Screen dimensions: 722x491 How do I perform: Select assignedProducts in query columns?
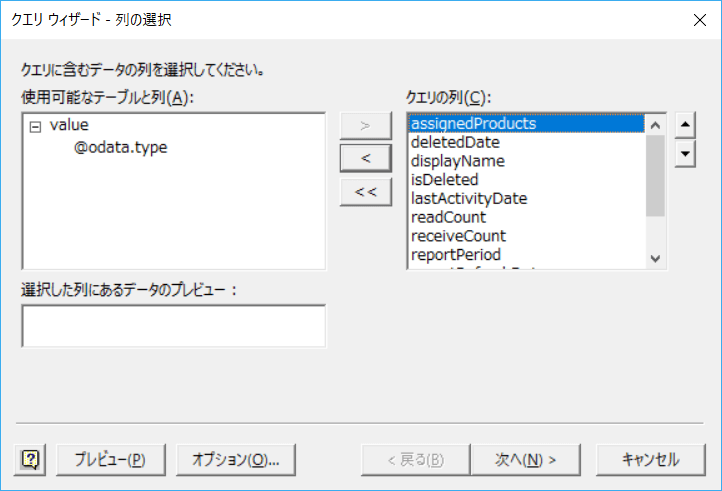pos(474,124)
